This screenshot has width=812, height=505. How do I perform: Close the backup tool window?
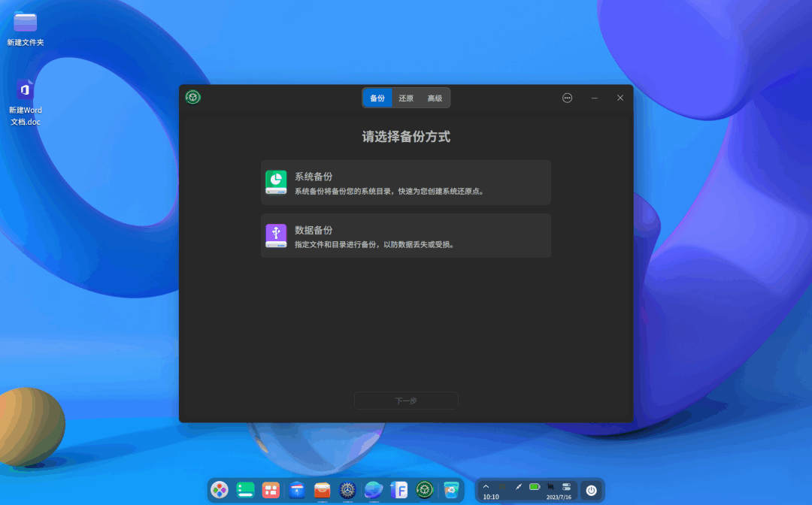tap(620, 98)
